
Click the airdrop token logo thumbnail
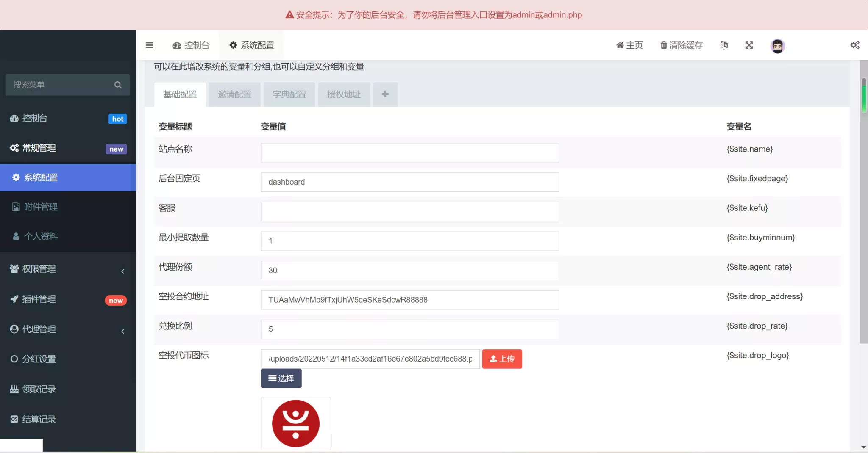tap(295, 423)
